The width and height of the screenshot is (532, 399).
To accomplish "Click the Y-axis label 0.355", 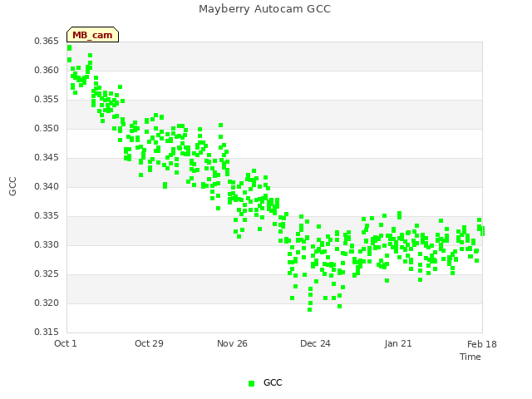I will click(47, 100).
